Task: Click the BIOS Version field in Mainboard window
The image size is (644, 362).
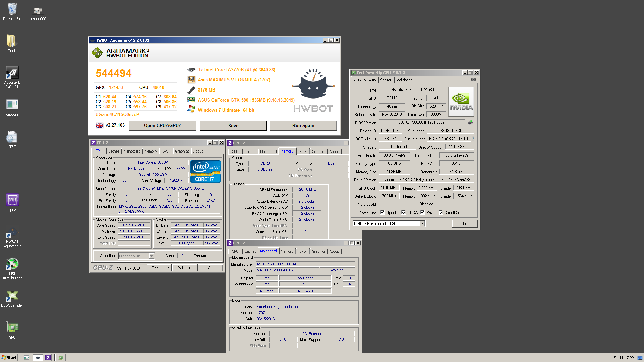Action: pyautogui.click(x=305, y=313)
